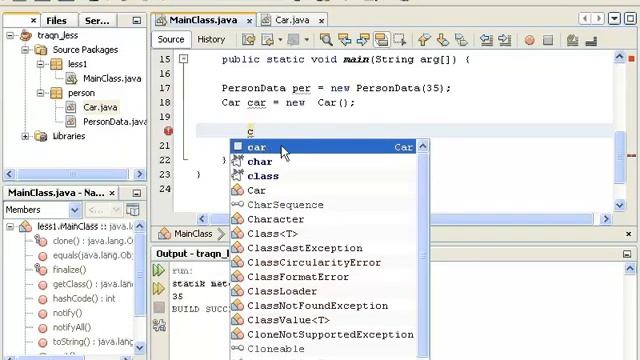
Task: Click yellow Re-run with options icon
Action: [x=158, y=289]
